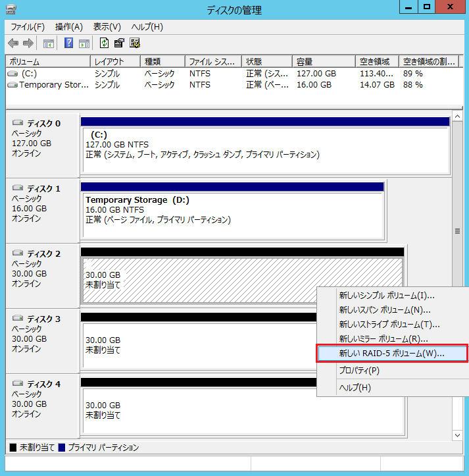Open the ヘルプ(H) menu in menu bar
The height and width of the screenshot is (476, 469).
point(147,27)
